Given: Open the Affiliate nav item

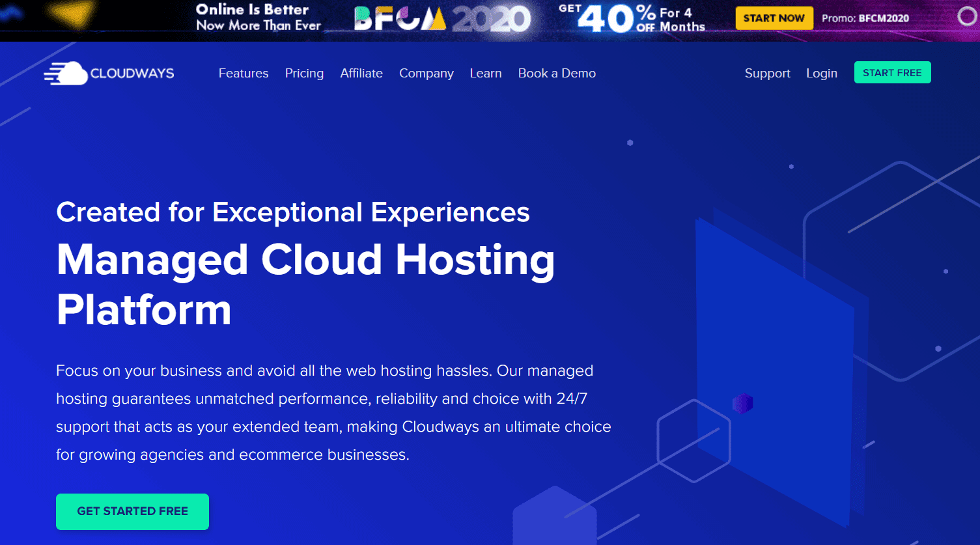Looking at the screenshot, I should pos(361,74).
